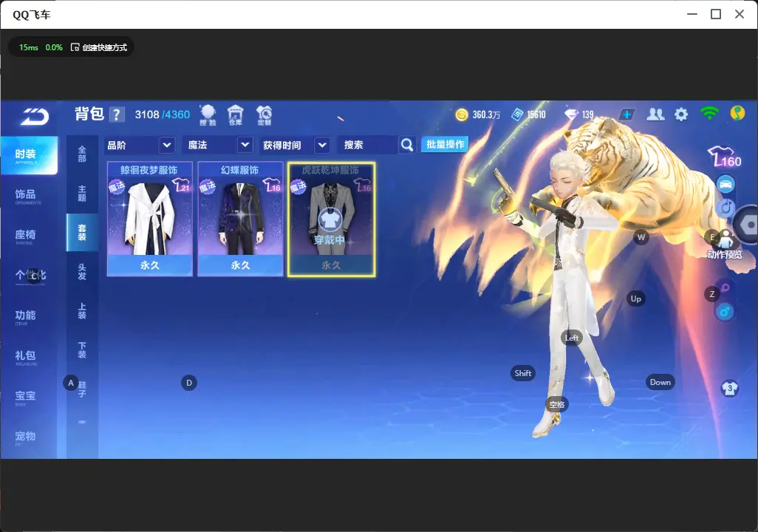Minimize the QQ飞车 window

point(692,15)
